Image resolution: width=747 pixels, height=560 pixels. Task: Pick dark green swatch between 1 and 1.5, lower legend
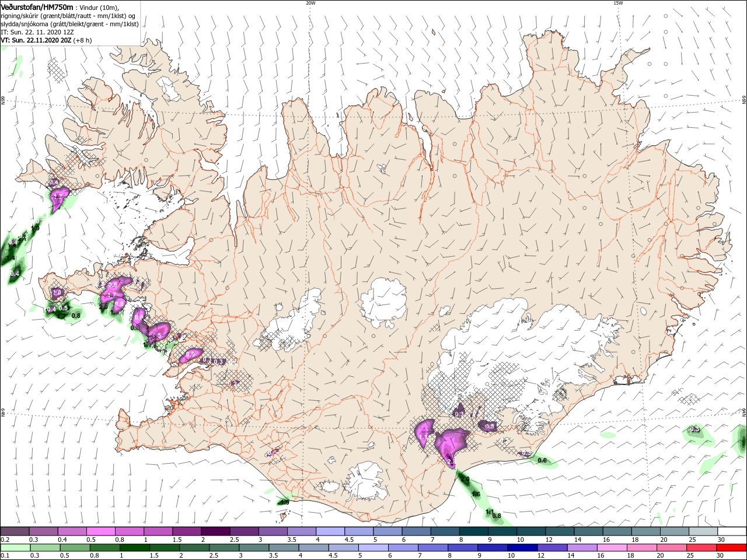point(136,548)
